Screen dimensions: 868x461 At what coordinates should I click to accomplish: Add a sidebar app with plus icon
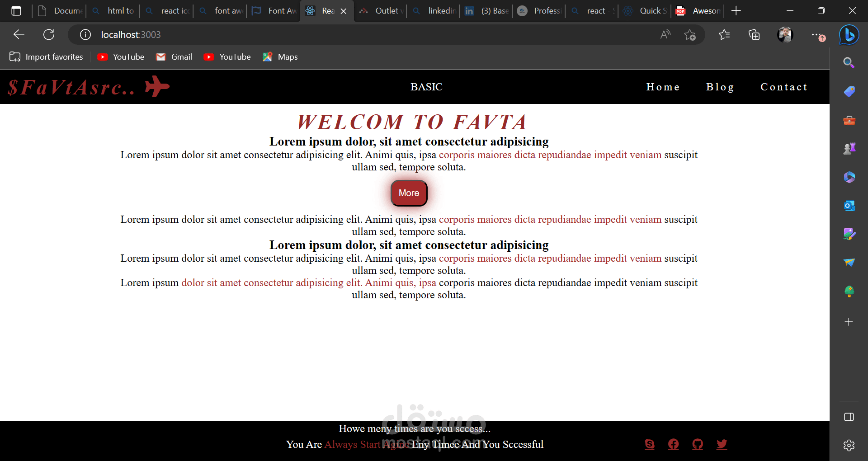849,322
